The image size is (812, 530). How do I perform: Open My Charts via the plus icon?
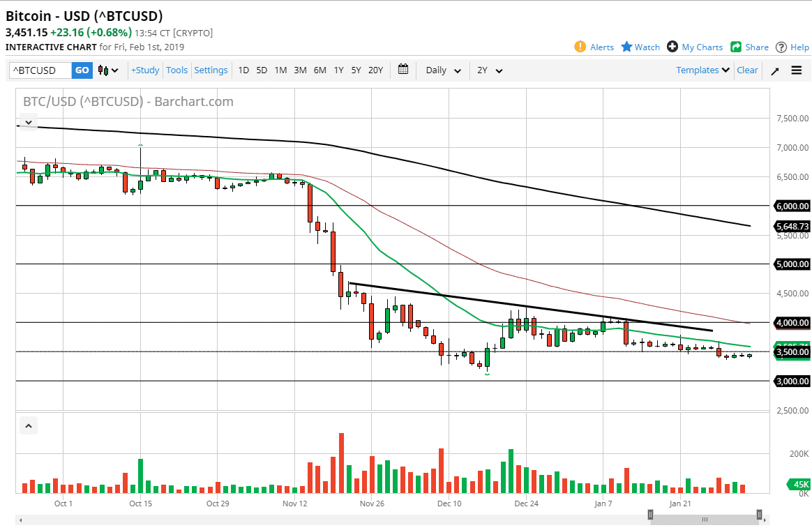click(x=672, y=47)
